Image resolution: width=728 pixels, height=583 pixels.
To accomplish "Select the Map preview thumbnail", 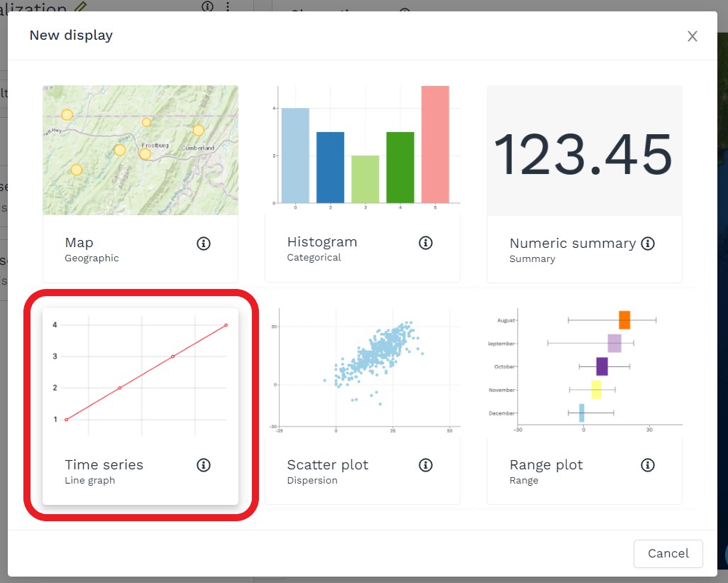I will pyautogui.click(x=140, y=151).
